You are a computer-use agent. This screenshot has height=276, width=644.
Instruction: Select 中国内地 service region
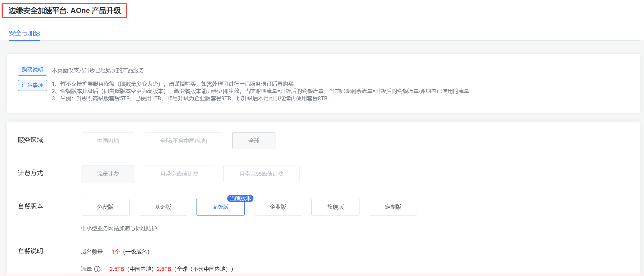(108, 141)
